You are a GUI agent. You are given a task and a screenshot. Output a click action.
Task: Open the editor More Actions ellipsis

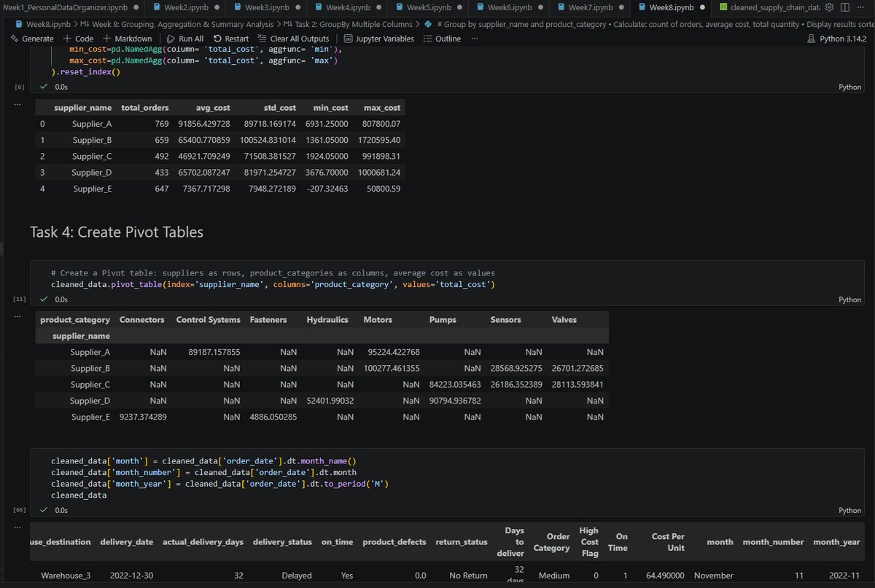(860, 7)
